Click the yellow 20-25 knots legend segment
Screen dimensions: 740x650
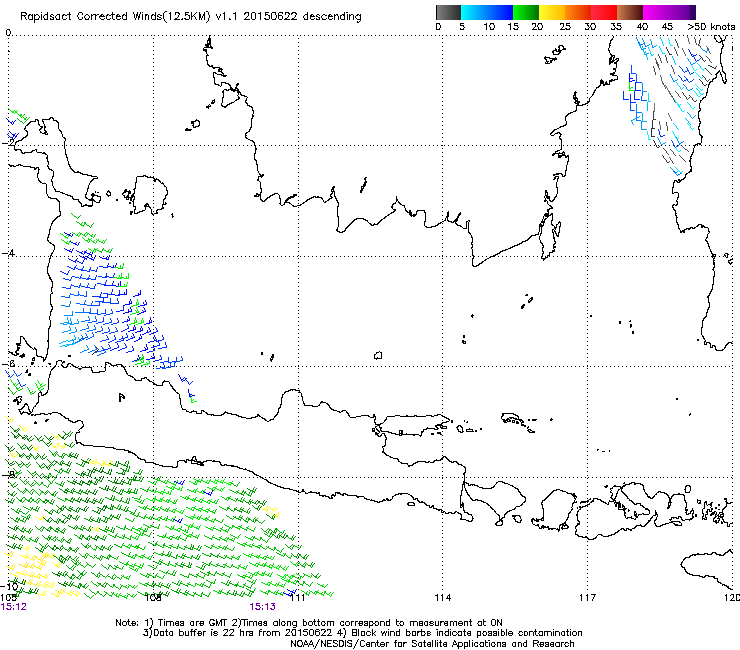(552, 12)
